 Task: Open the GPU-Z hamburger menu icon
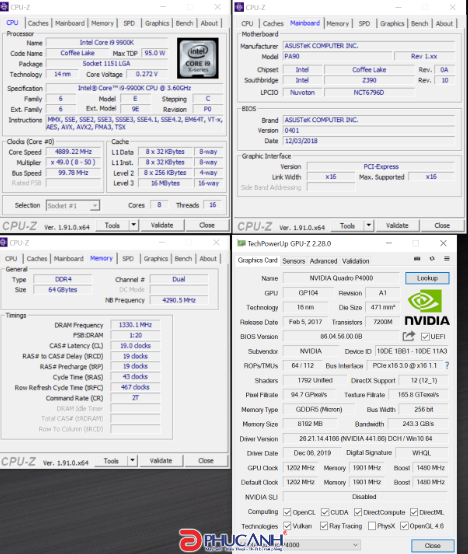pos(447,259)
